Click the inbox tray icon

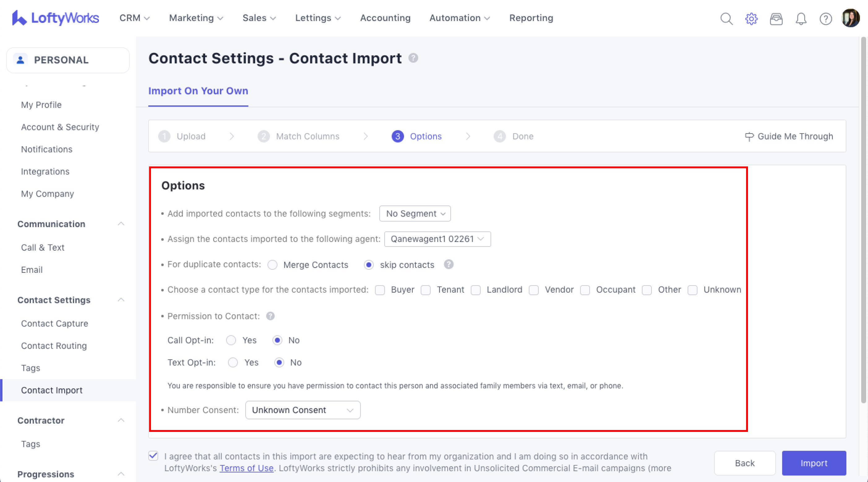click(776, 19)
